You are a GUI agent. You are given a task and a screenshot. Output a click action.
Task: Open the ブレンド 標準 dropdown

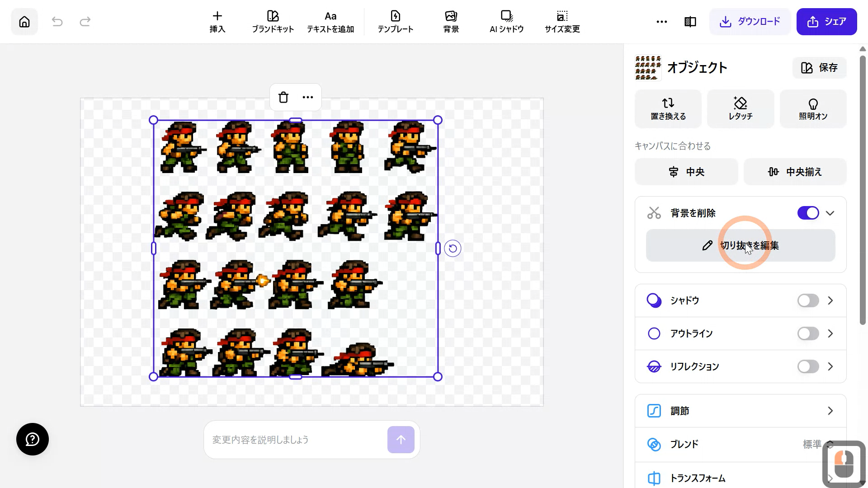pyautogui.click(x=818, y=444)
